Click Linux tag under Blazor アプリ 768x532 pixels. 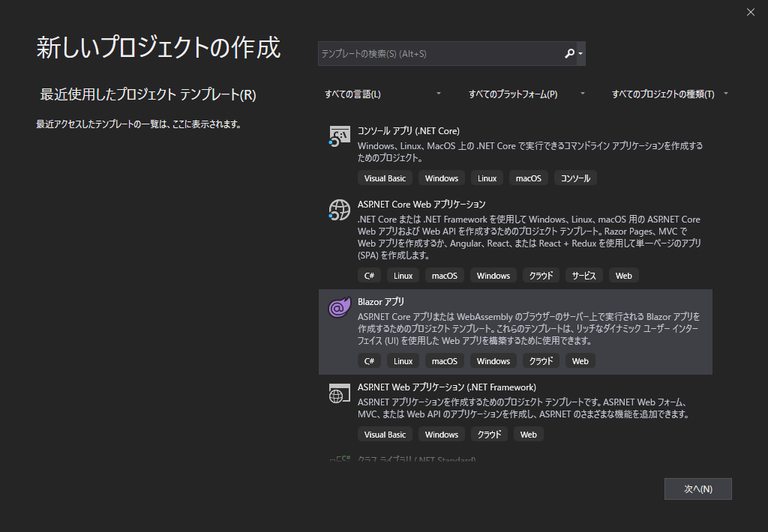403,360
